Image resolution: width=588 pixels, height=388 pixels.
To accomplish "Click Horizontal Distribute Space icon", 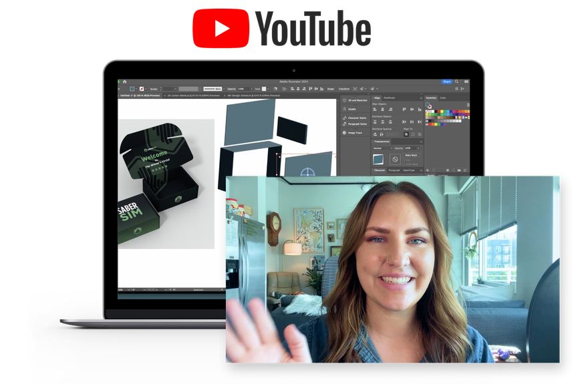I will (382, 135).
